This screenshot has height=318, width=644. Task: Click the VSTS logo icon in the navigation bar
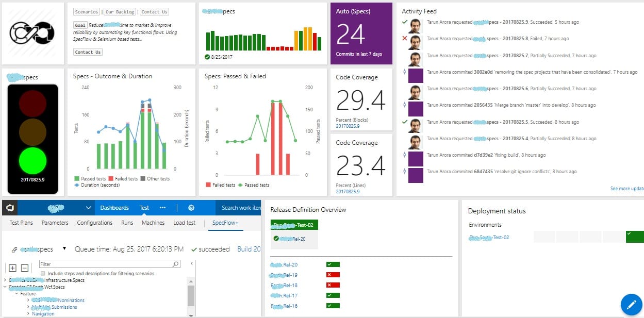(9, 208)
